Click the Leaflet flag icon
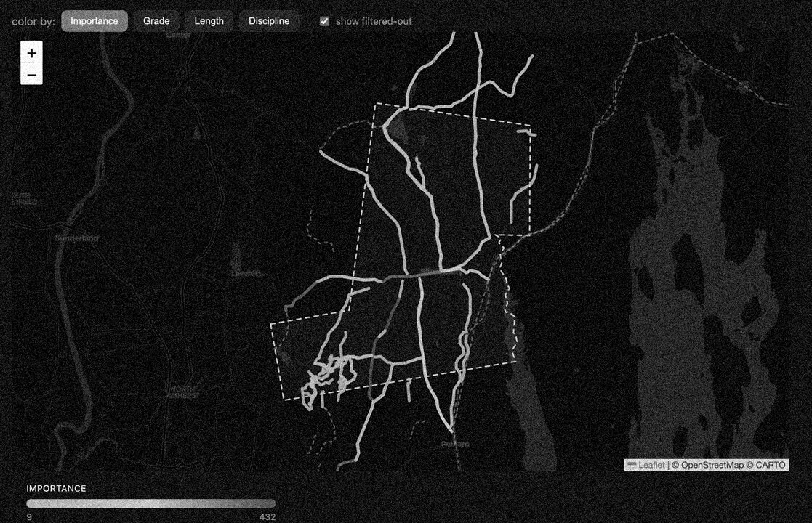812x523 pixels. (x=632, y=465)
